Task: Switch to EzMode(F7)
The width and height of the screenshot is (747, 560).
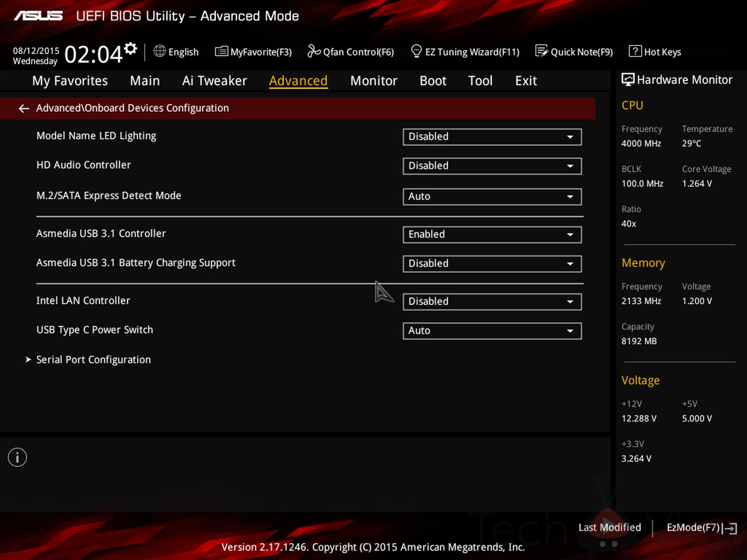Action: (x=693, y=527)
